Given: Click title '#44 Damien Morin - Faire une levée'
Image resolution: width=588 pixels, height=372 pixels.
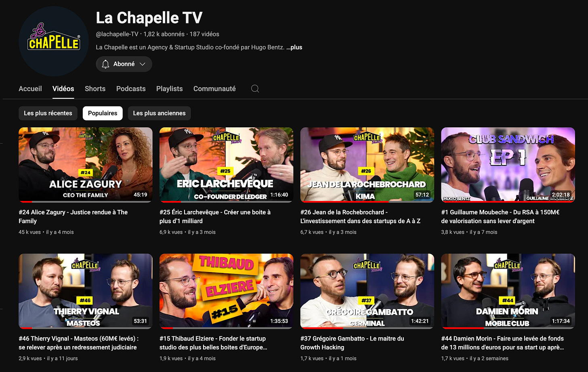Looking at the screenshot, I should [x=503, y=343].
